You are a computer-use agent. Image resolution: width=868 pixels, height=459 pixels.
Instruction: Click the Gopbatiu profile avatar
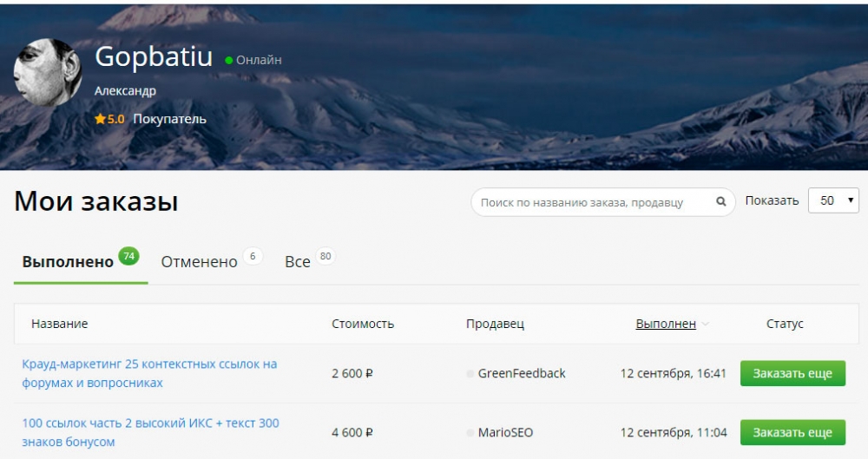(48, 72)
